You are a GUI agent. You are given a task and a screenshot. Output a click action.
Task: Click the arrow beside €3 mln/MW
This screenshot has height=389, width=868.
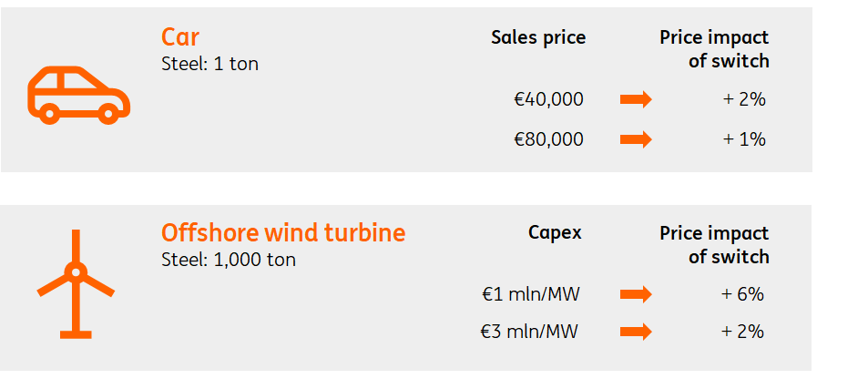[x=636, y=332]
